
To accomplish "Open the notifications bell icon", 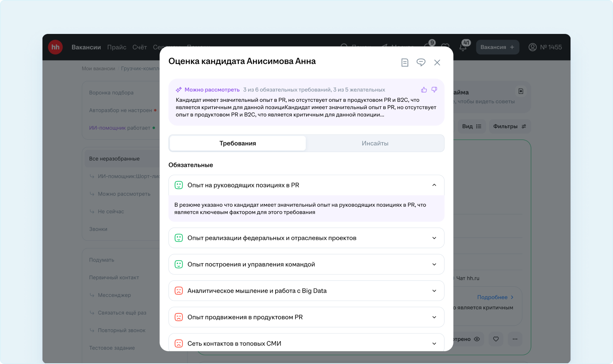I will [x=463, y=47].
